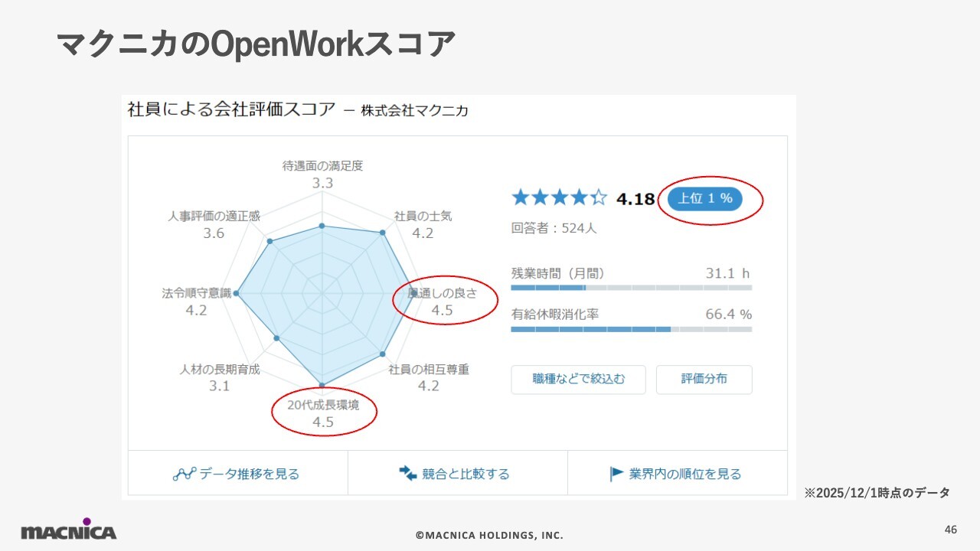
Task: Open the 業界内の順位を見る link
Action: (x=684, y=474)
